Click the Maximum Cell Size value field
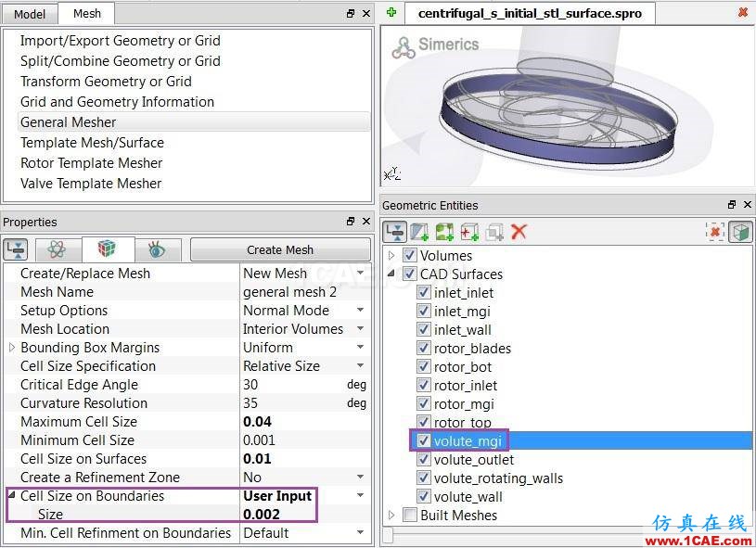Screen dimensions: 756x548 [304, 422]
